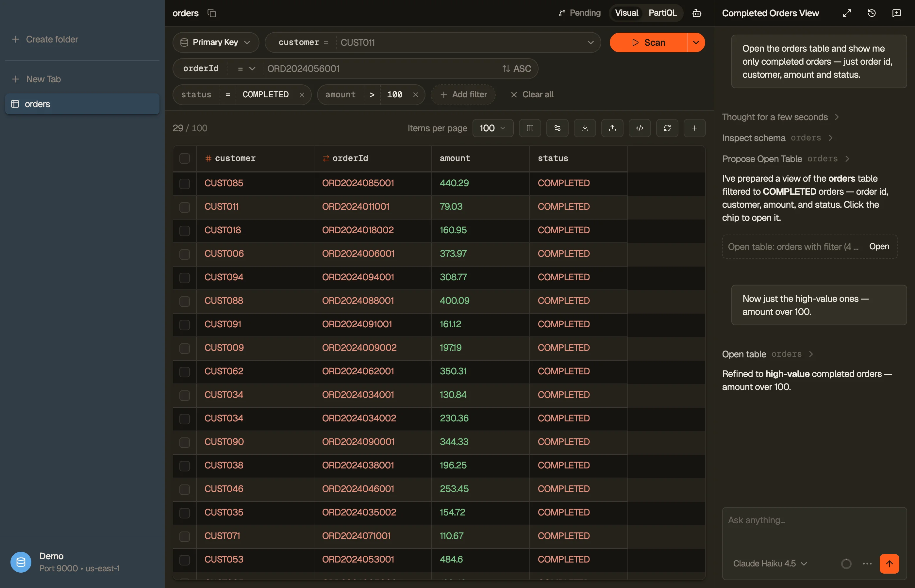This screenshot has width=915, height=588.
Task: Remove the status COMPLETED filter
Action: (x=302, y=95)
